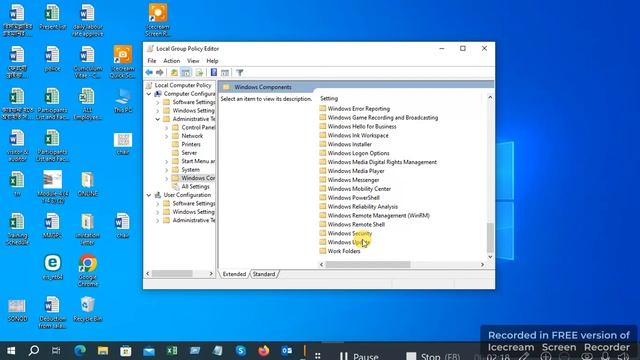Select Server in the tree
The image size is (640, 360).
pos(189,153)
